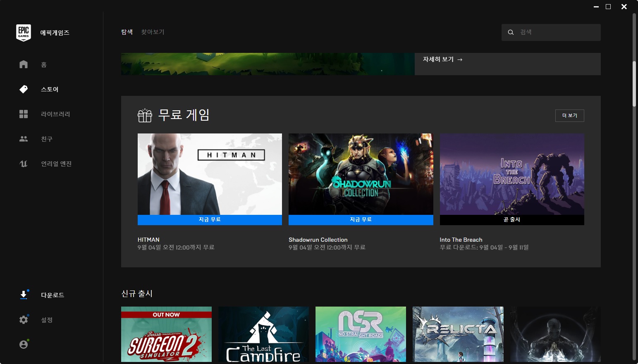Select 설정 in the sidebar
The image size is (638, 364).
tap(47, 320)
